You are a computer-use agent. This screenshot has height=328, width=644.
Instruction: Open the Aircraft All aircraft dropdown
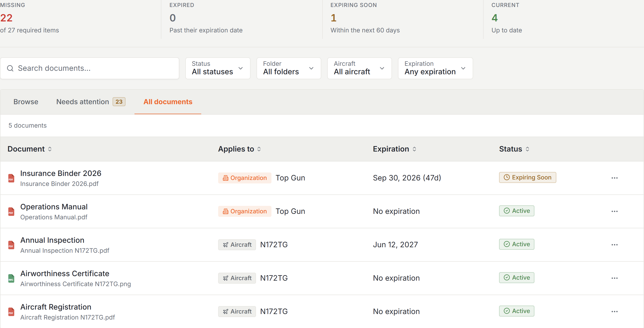tap(359, 68)
